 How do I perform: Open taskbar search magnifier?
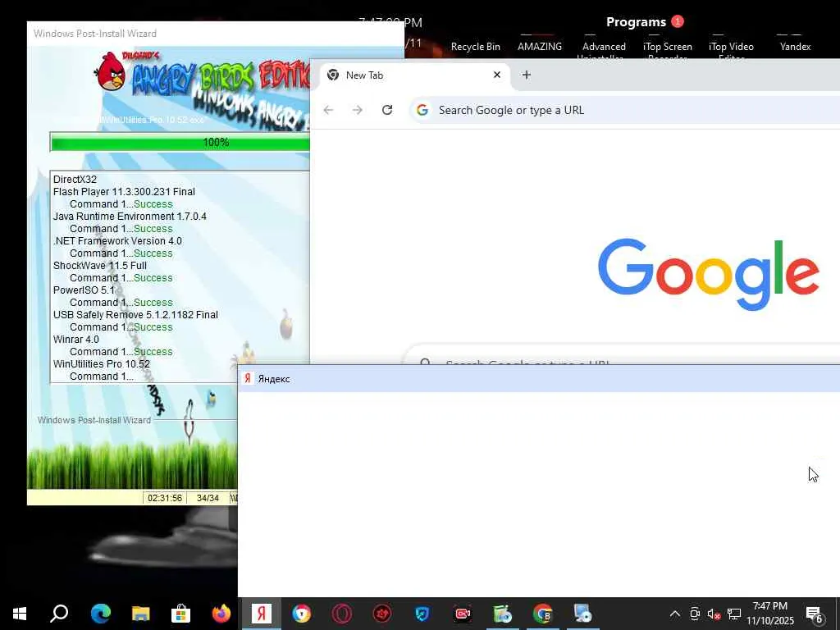pyautogui.click(x=59, y=614)
